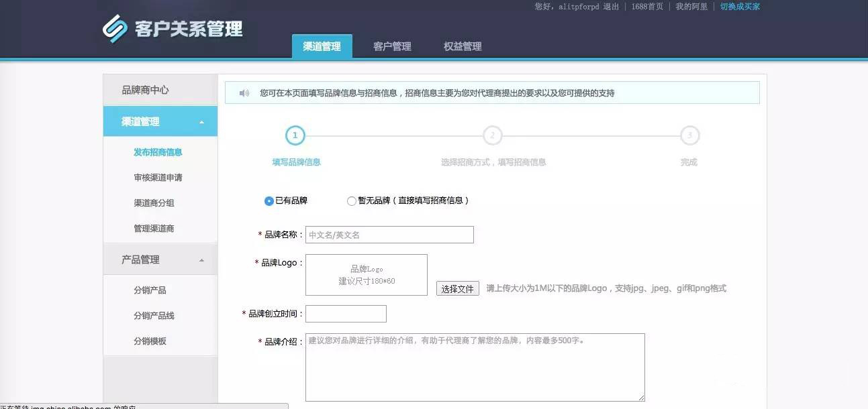Click the 品牌介绍 textarea resize handle
The width and height of the screenshot is (868, 409).
click(x=641, y=398)
